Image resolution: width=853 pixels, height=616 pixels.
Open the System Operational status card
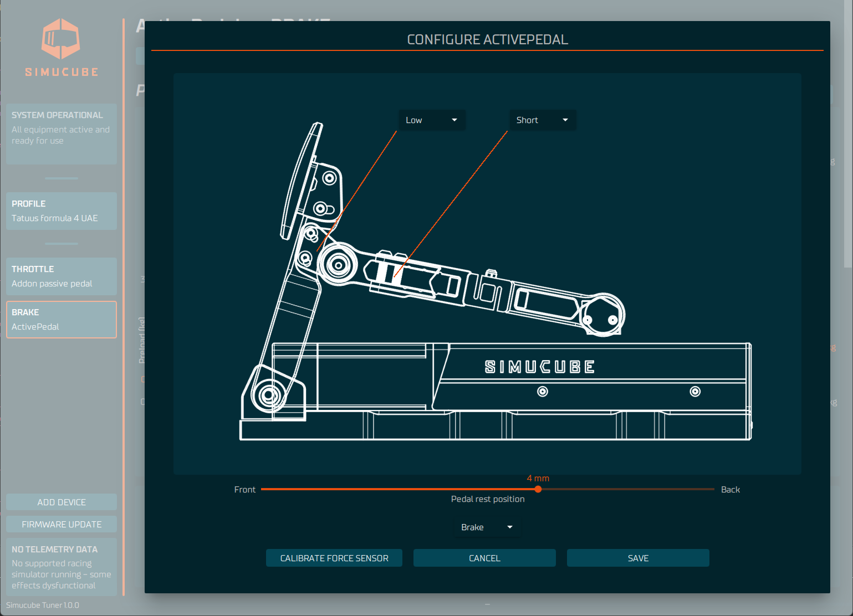(x=62, y=134)
